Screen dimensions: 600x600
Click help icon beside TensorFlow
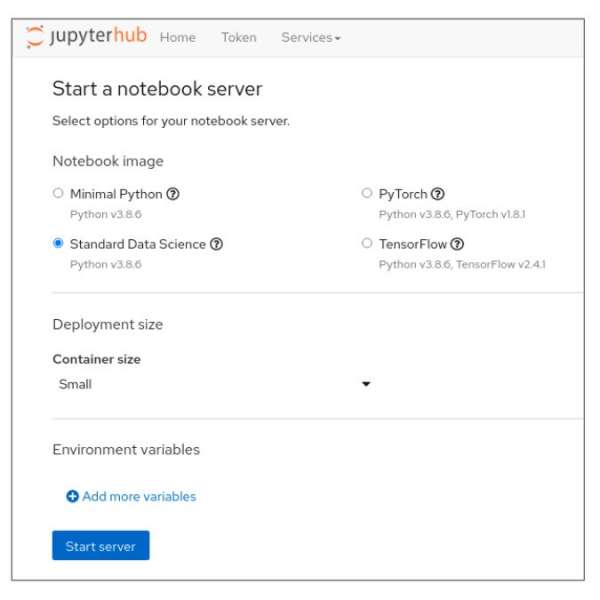coord(457,244)
